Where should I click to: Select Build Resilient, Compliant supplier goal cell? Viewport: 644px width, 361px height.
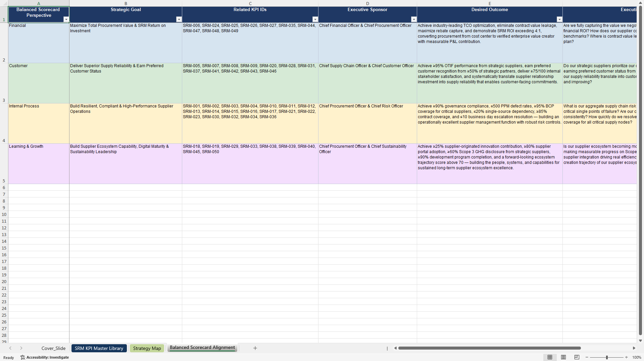[126, 124]
